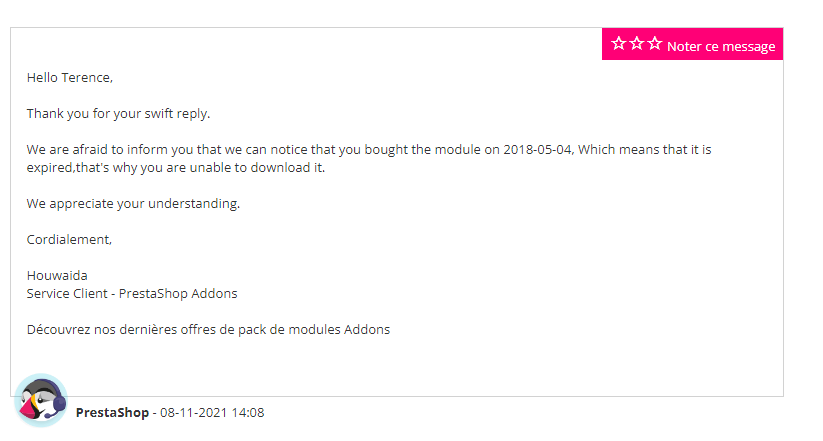
Task: Open the 'Découvrez nos dernières offres' link
Action: [208, 329]
